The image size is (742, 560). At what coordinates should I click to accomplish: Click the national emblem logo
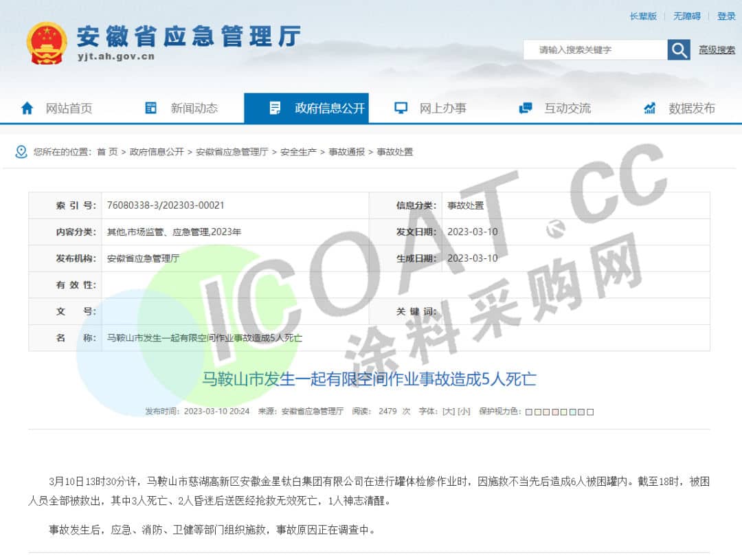(47, 43)
